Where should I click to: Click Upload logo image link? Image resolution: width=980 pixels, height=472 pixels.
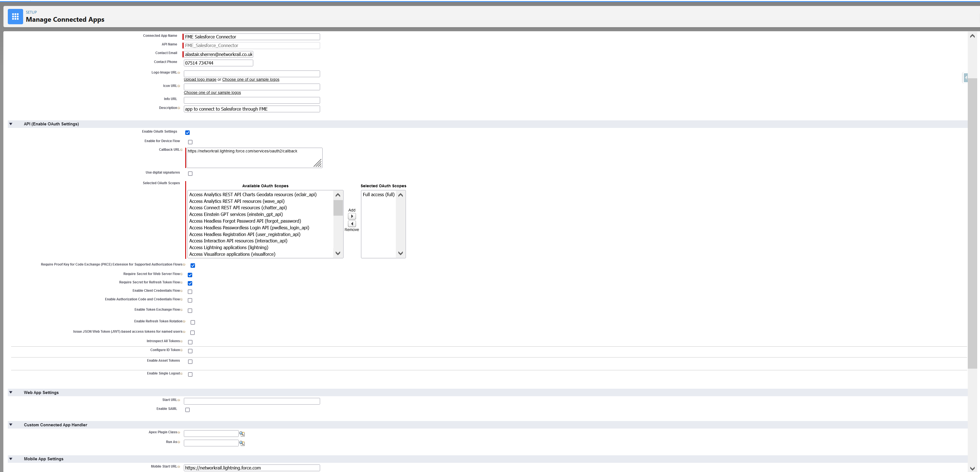pos(200,80)
